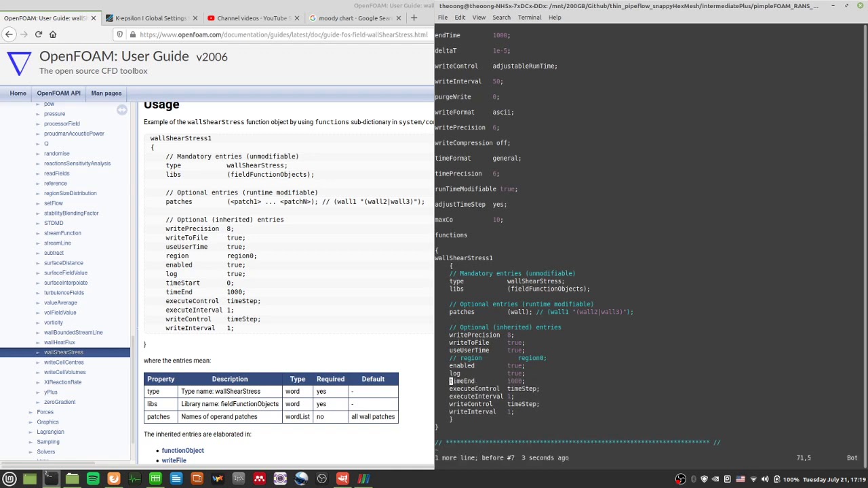This screenshot has height=488, width=868.
Task: Close the OpenFOAM User Guide tab
Action: (93, 18)
